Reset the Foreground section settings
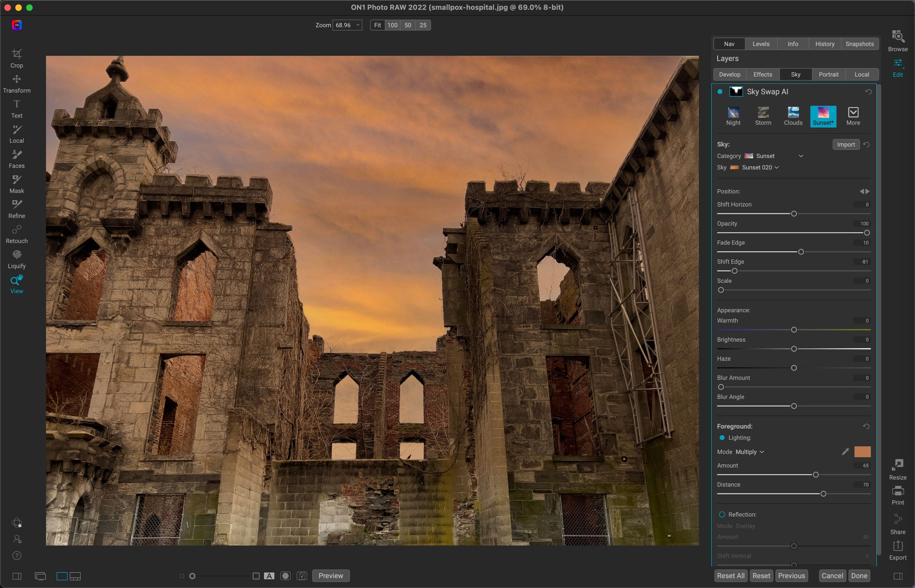The height and width of the screenshot is (588, 915). click(x=866, y=426)
